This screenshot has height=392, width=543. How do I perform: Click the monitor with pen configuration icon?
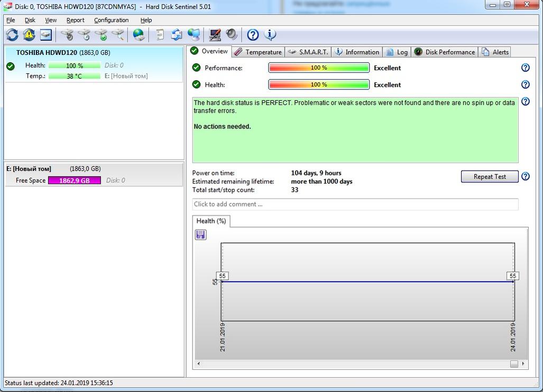[x=215, y=34]
